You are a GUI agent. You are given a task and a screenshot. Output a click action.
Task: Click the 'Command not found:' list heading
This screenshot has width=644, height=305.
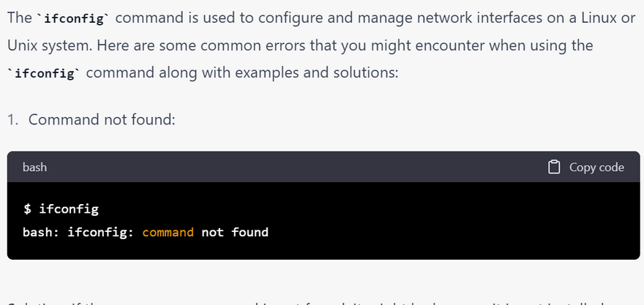click(102, 119)
